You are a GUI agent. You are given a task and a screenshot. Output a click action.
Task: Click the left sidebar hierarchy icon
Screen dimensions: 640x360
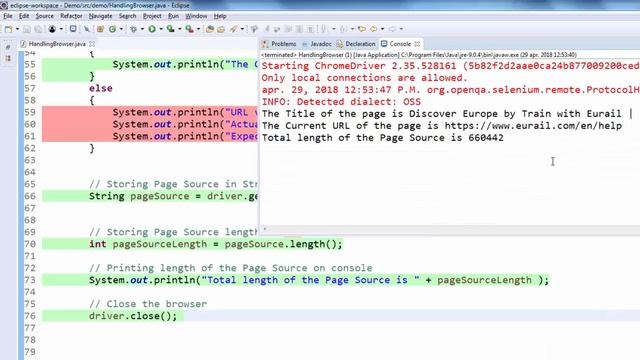point(8,58)
